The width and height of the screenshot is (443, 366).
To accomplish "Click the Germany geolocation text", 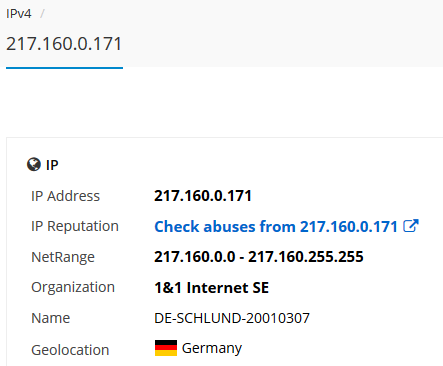I will 212,348.
